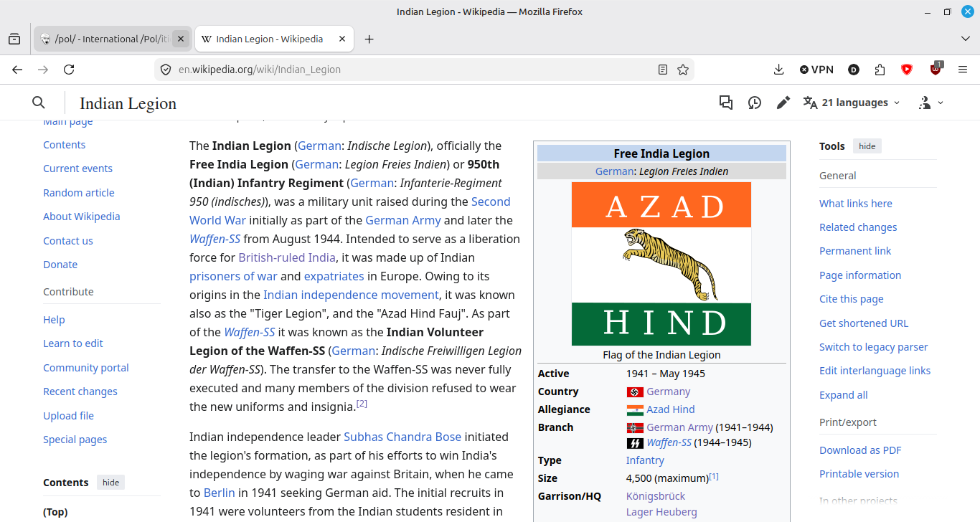Open site security shield info
980x522 pixels.
(x=166, y=70)
